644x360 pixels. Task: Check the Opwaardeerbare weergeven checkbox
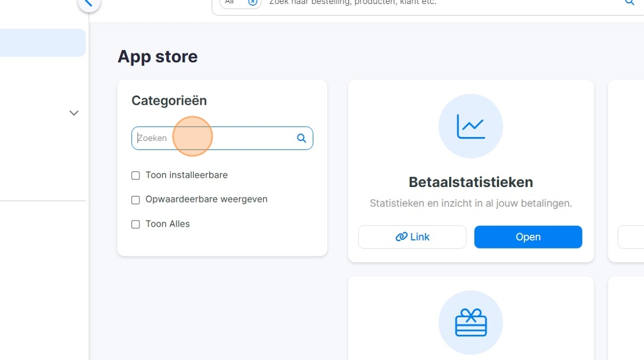coord(136,200)
